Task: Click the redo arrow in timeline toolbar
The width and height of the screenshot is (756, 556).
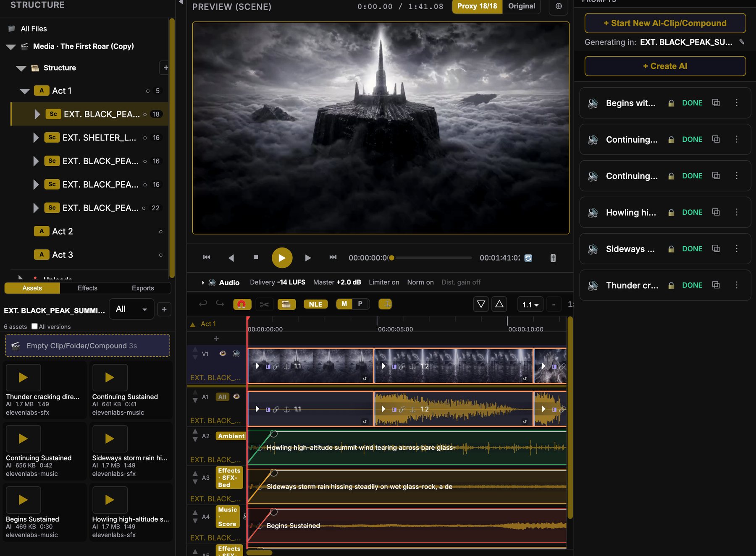Action: coord(220,303)
